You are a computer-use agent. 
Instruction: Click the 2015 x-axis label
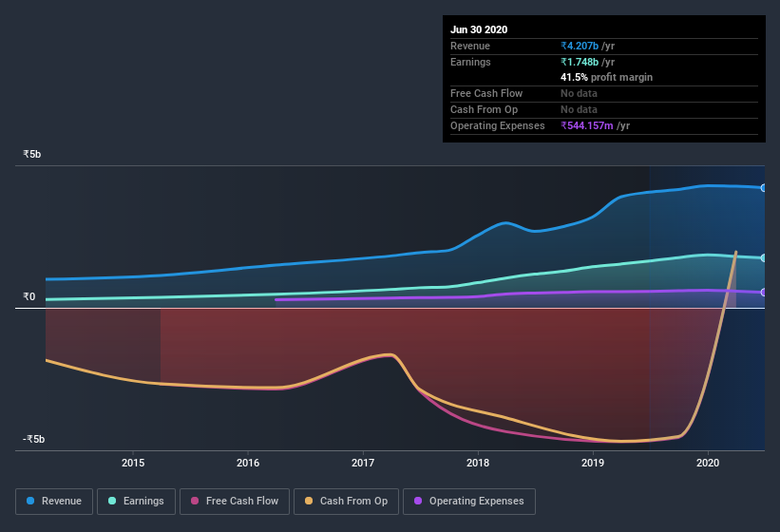pos(133,463)
